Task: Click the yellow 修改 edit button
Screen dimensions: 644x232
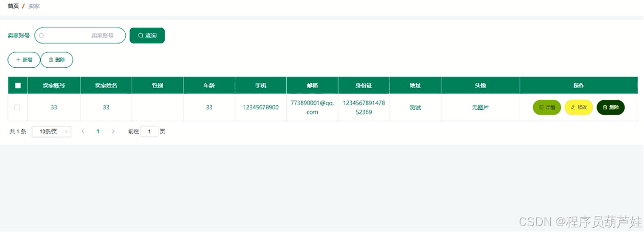Action: 578,107
